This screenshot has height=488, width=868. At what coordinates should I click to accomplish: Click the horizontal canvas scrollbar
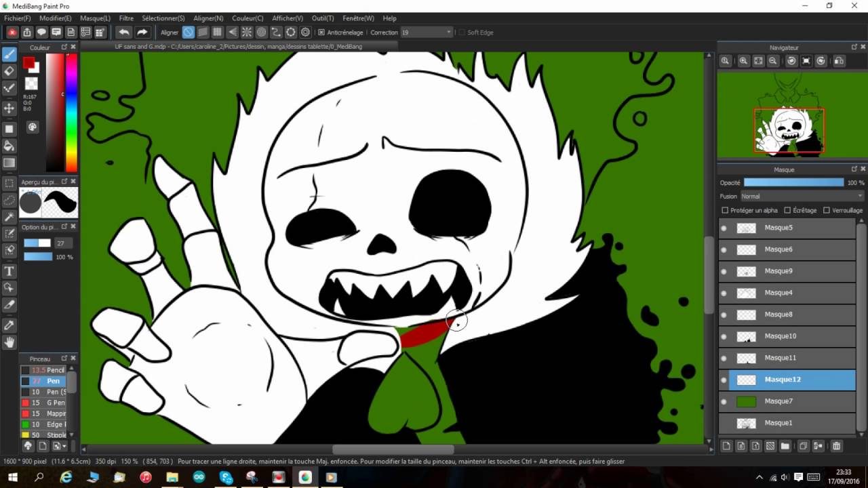[393, 449]
